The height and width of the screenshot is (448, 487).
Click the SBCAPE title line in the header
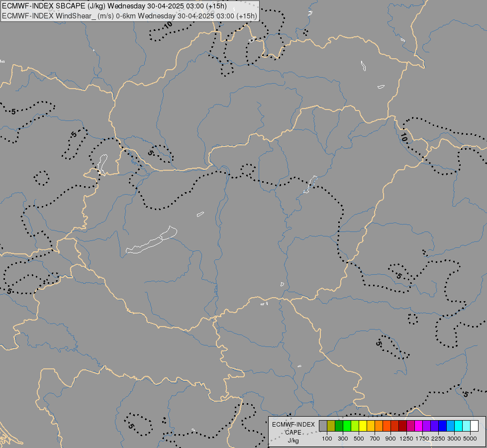click(114, 6)
